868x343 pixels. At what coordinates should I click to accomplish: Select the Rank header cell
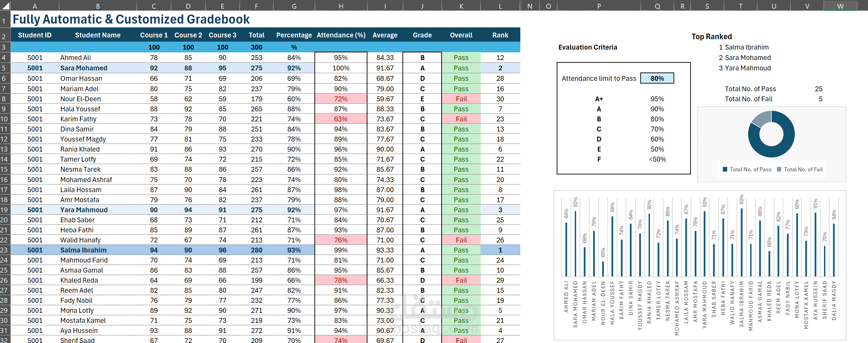click(500, 35)
